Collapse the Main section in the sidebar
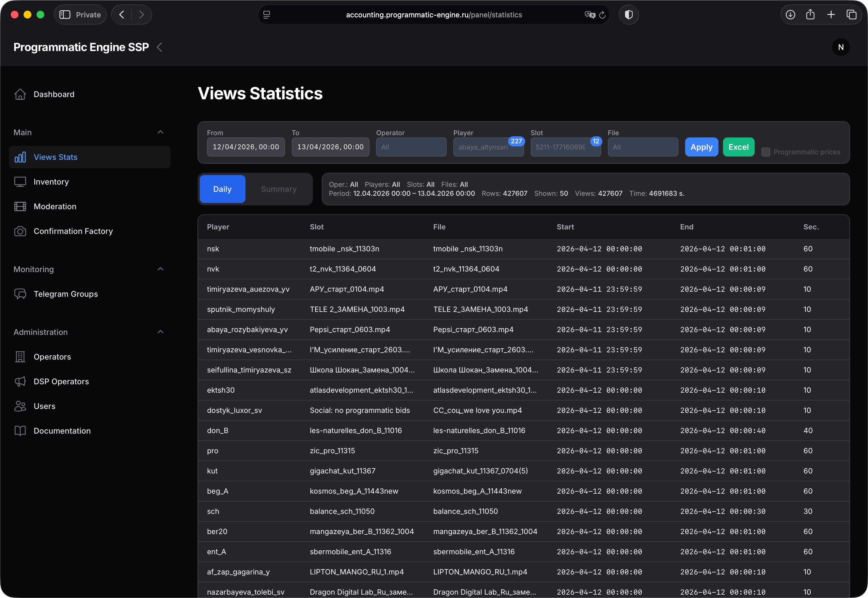The image size is (868, 598). 160,132
